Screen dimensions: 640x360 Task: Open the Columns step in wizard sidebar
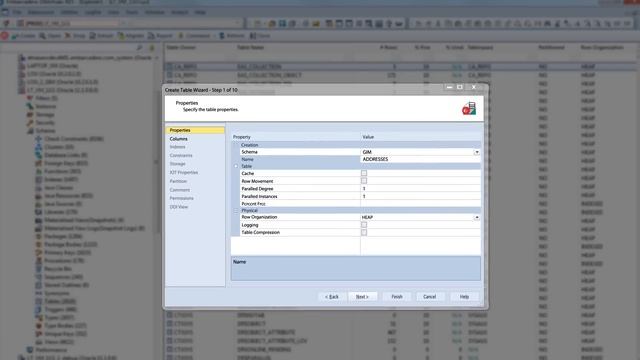tap(178, 139)
